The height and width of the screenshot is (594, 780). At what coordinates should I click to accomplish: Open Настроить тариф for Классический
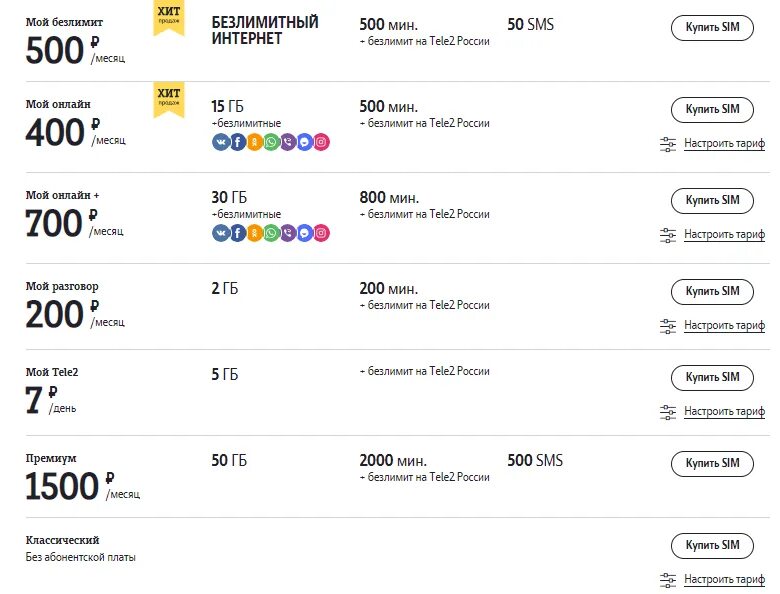pos(724,579)
